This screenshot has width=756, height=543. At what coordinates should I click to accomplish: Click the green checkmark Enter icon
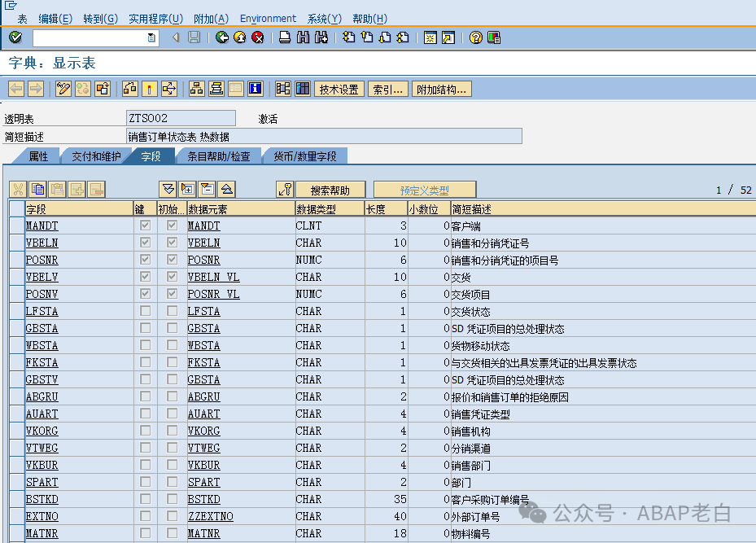15,37
